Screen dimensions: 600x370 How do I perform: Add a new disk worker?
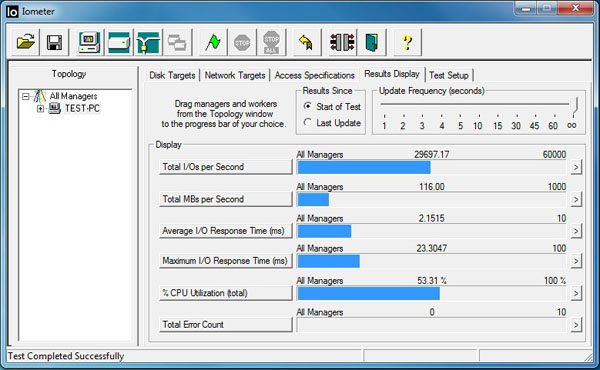(x=119, y=42)
